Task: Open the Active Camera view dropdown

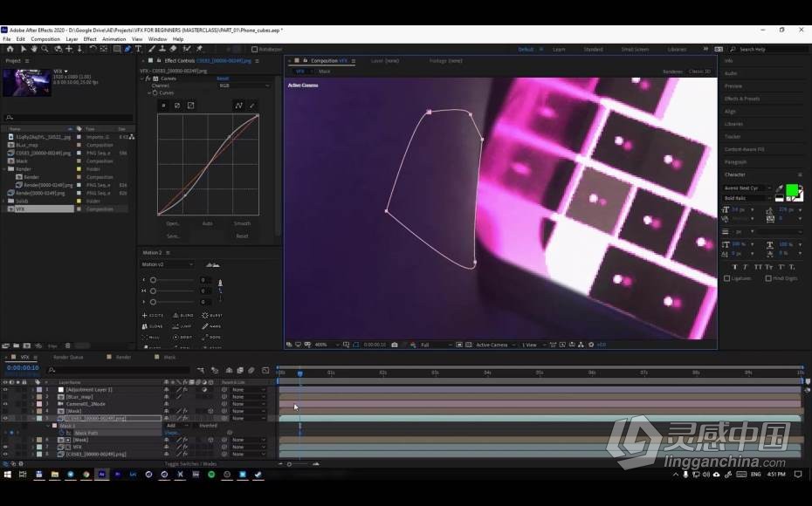Action: point(496,345)
